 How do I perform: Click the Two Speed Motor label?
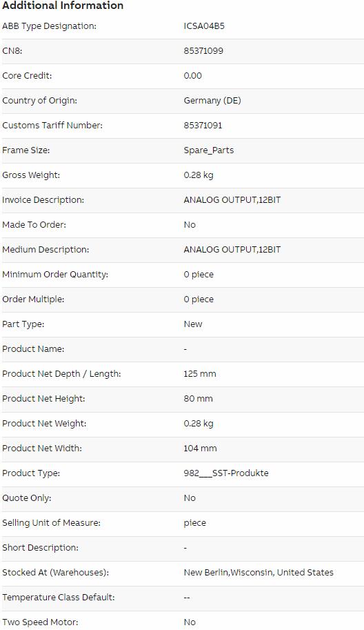tap(40, 622)
